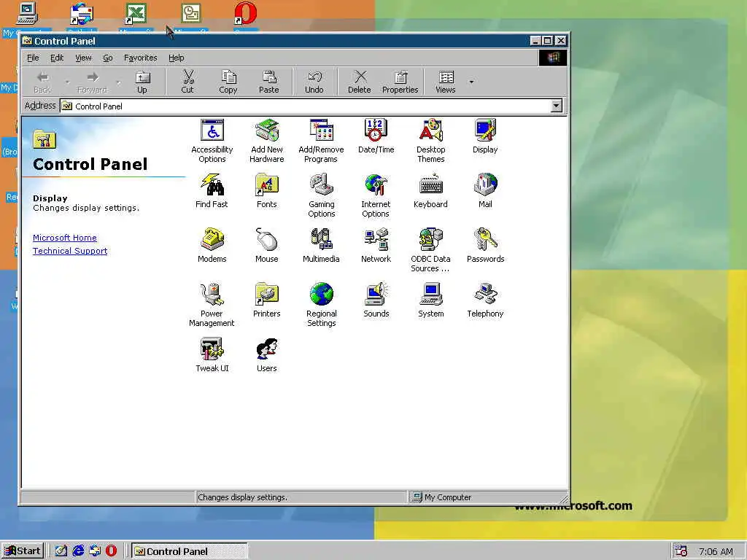Open the File menu
747x560 pixels.
[x=33, y=58]
